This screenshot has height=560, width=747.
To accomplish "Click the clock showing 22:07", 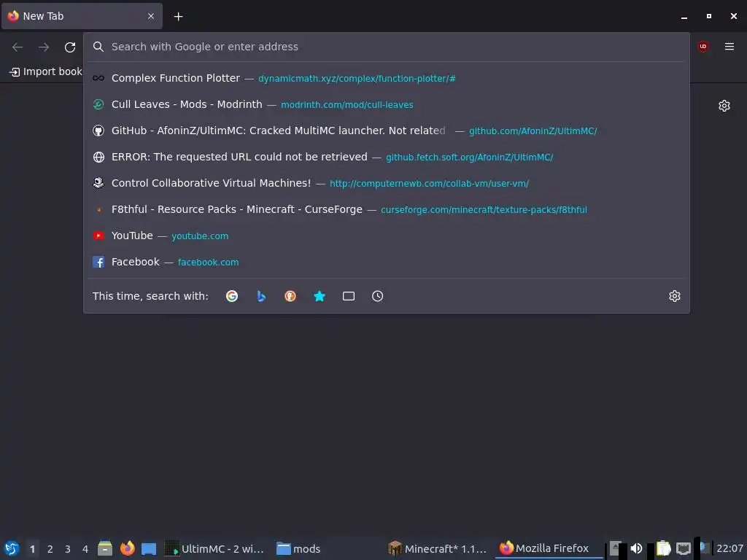I will click(729, 548).
